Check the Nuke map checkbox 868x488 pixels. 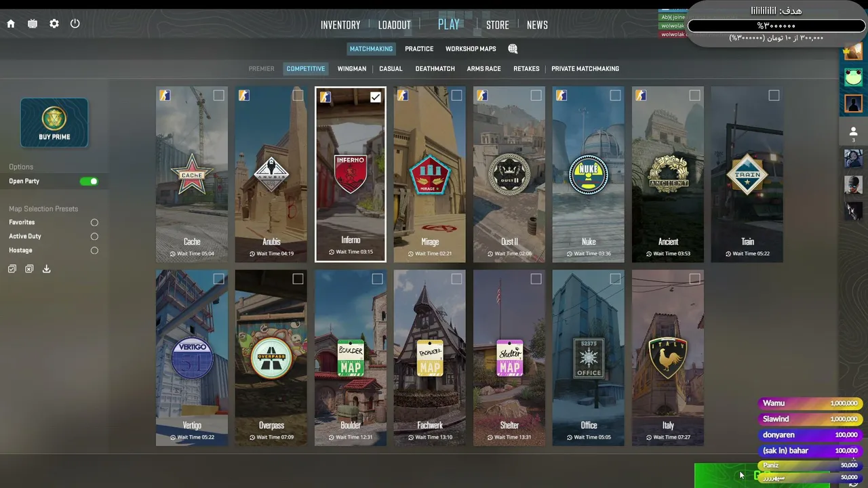(615, 96)
